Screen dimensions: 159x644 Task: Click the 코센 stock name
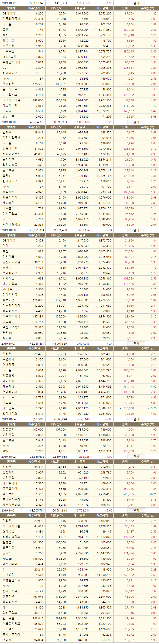(x=5, y=29)
